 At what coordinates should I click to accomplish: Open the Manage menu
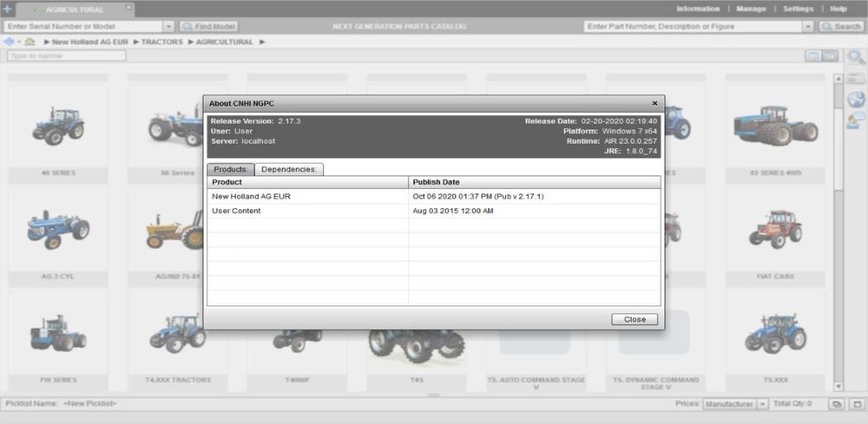pos(751,9)
